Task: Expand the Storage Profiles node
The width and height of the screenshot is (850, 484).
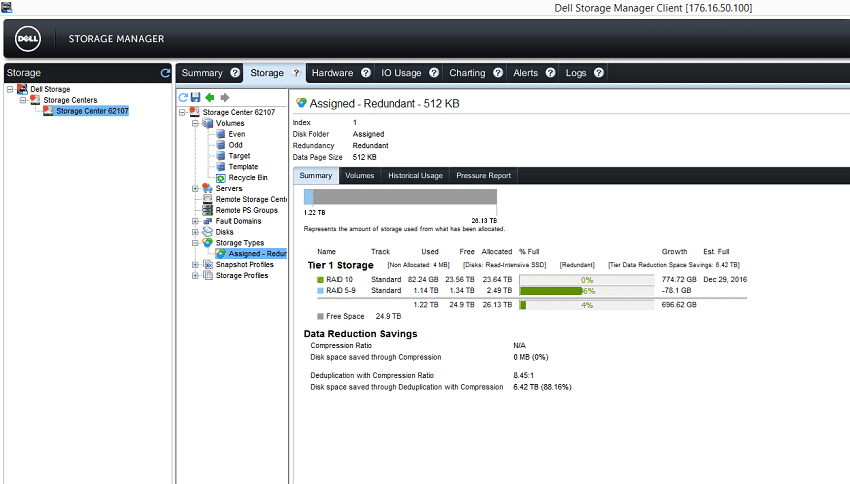Action: (x=195, y=275)
